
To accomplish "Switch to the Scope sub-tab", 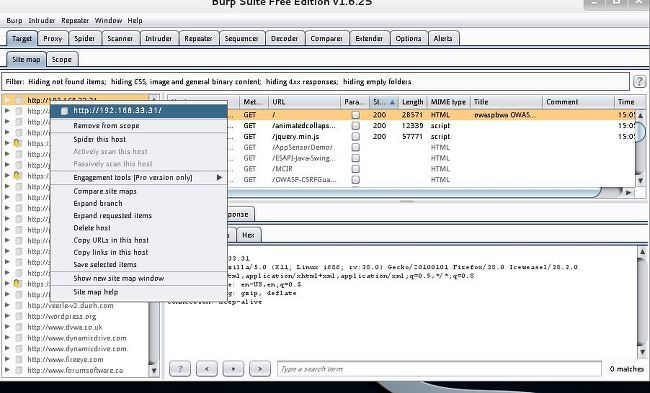I will tap(62, 59).
